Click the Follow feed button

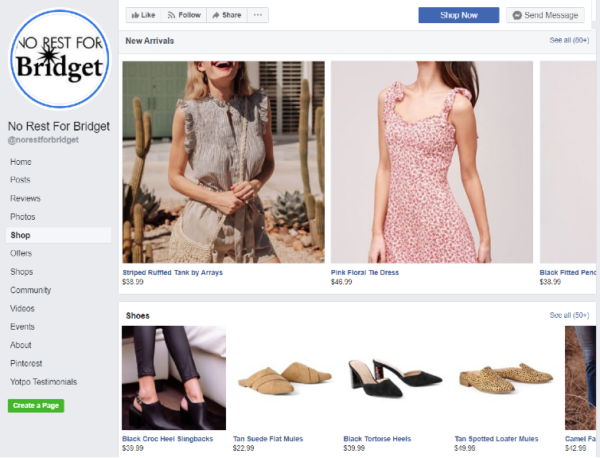pyautogui.click(x=184, y=15)
